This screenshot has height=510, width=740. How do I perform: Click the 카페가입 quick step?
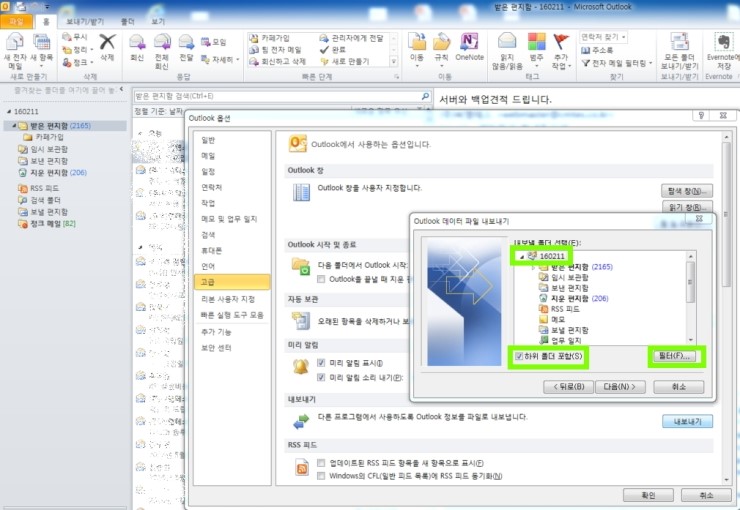click(269, 38)
